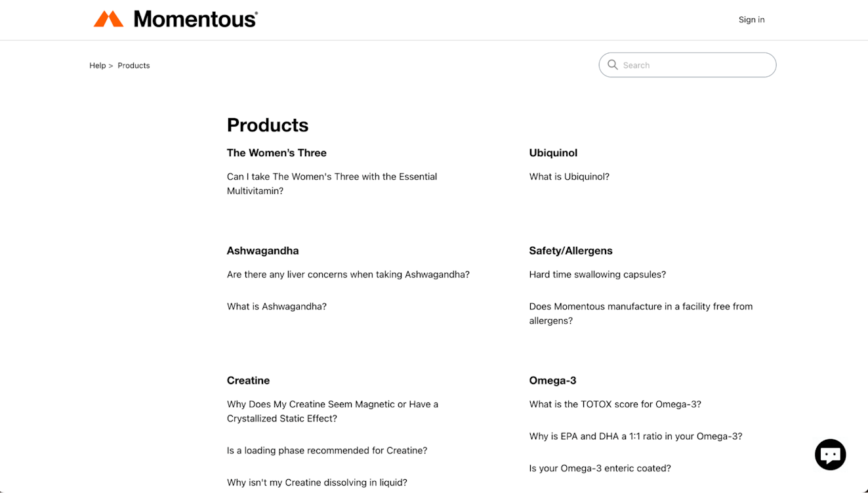
Task: Click the Sign in link
Action: click(x=751, y=20)
